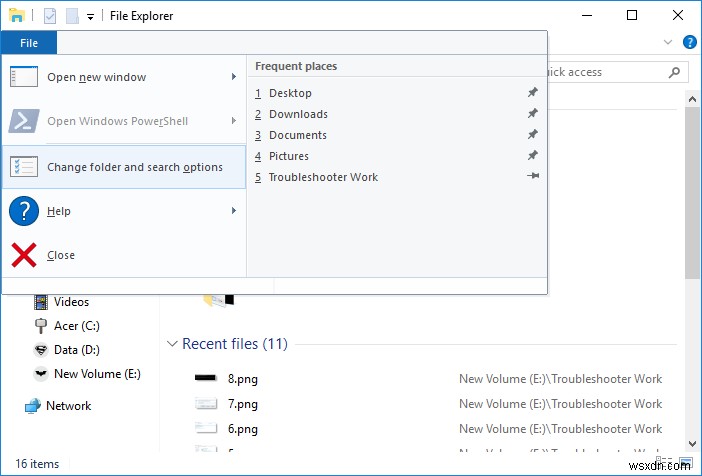Image resolution: width=702 pixels, height=476 pixels.
Task: Click the New folder quick access icon
Action: tap(72, 16)
